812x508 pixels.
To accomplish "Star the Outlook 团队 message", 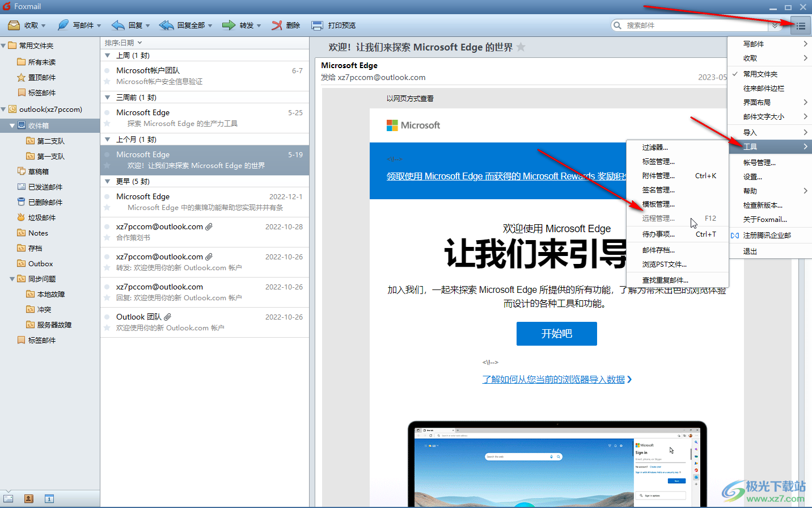I will tap(107, 328).
